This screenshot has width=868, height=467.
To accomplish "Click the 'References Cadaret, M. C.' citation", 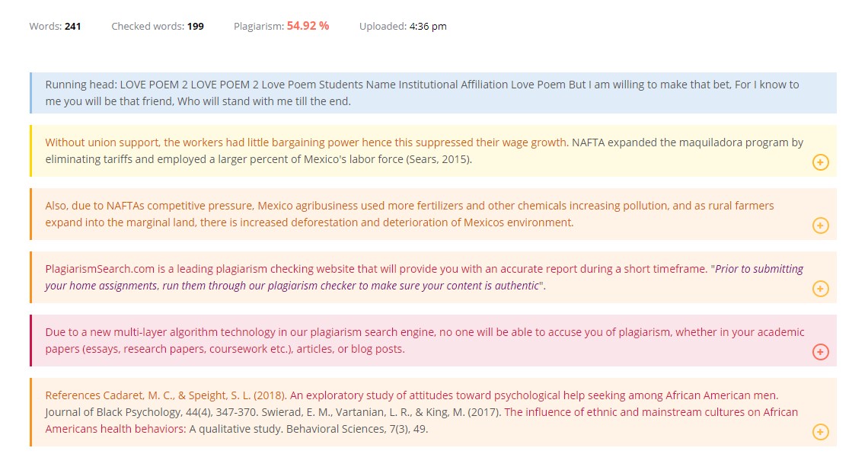I will (x=166, y=395).
